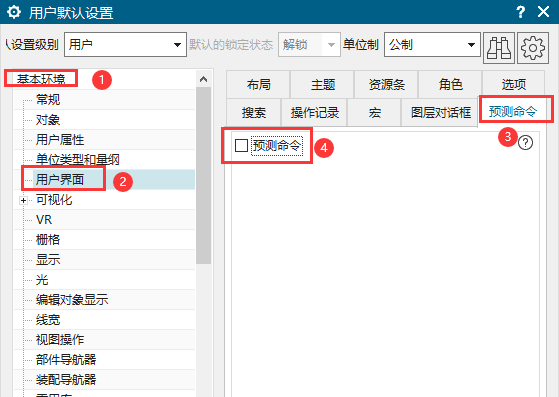Click the gear icon in the title bar
The width and height of the screenshot is (559, 397).
pos(14,12)
